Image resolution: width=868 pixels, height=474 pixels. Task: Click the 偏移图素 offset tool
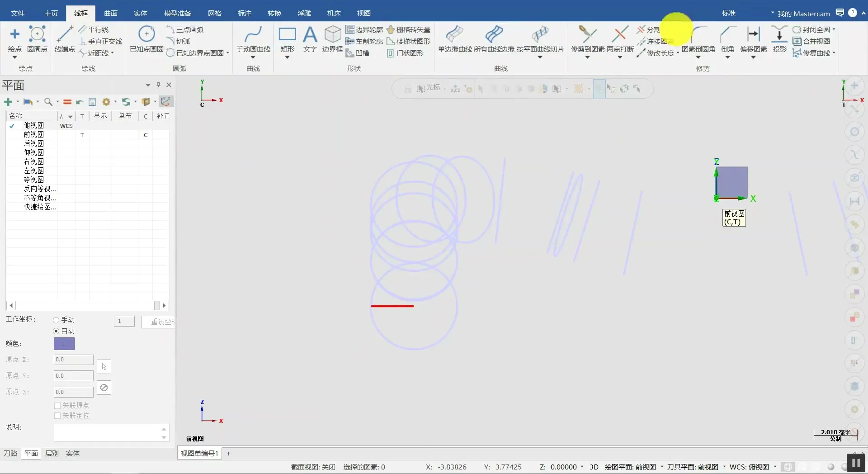point(753,38)
